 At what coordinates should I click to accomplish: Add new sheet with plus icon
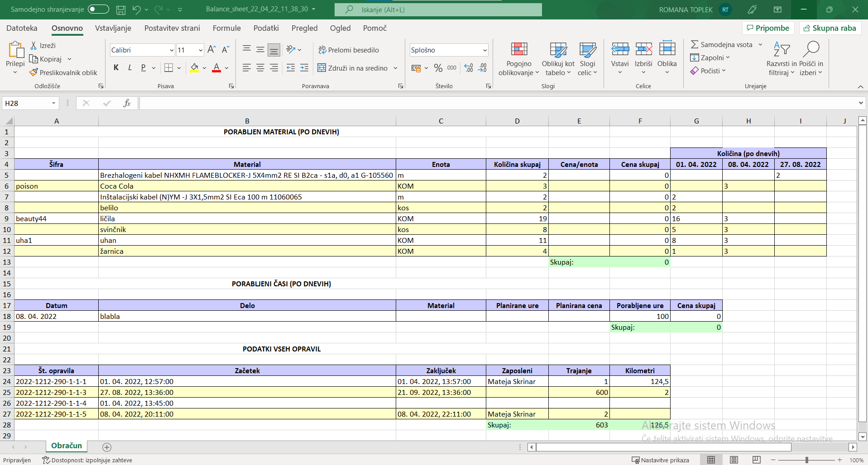pyautogui.click(x=107, y=447)
